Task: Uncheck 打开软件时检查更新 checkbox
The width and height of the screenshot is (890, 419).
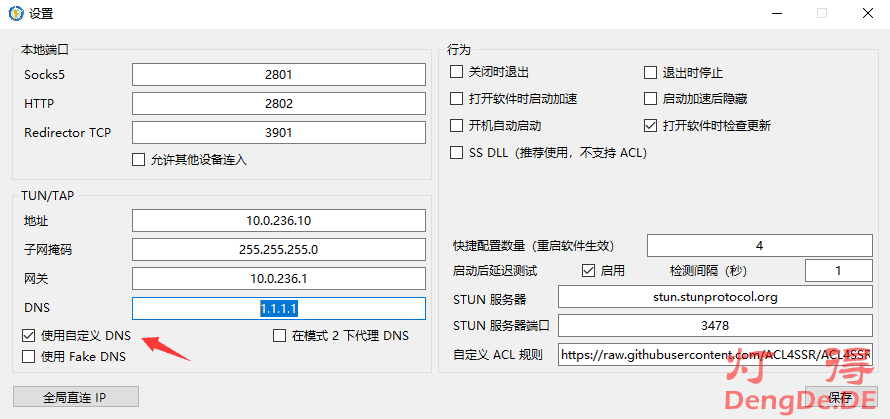Action: click(x=651, y=126)
